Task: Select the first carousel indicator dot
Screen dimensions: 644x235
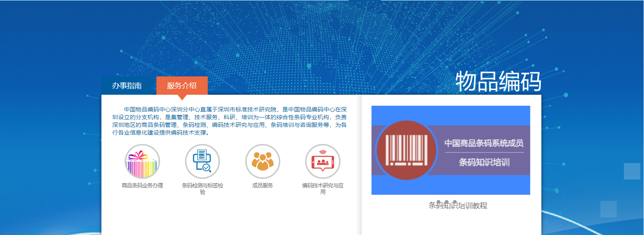Action: pyautogui.click(x=438, y=202)
